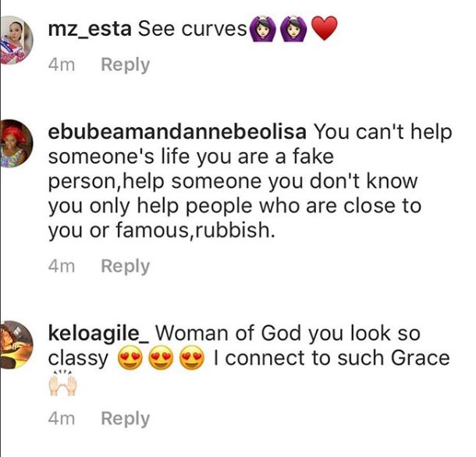
Task: Click the red heart emoji
Action: point(325,29)
